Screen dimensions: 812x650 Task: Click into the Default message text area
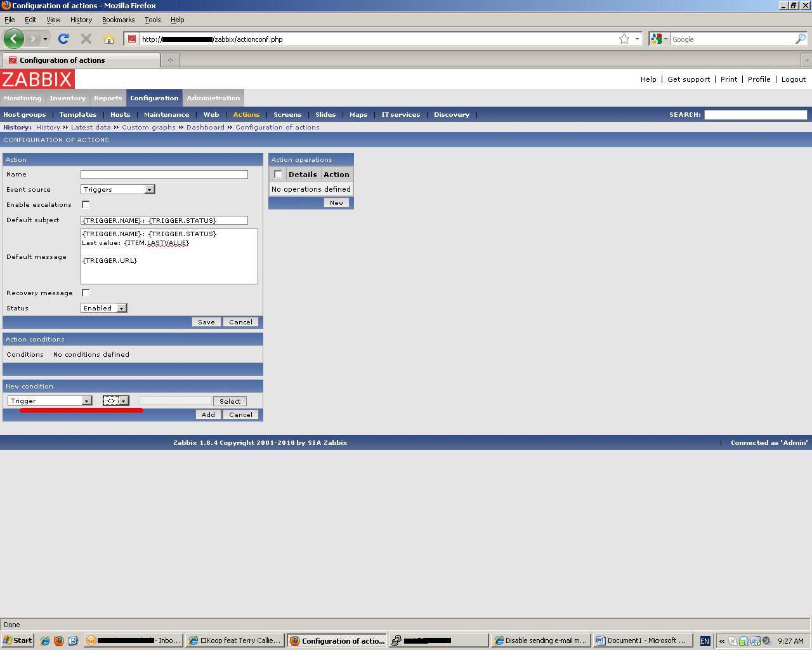(169, 256)
